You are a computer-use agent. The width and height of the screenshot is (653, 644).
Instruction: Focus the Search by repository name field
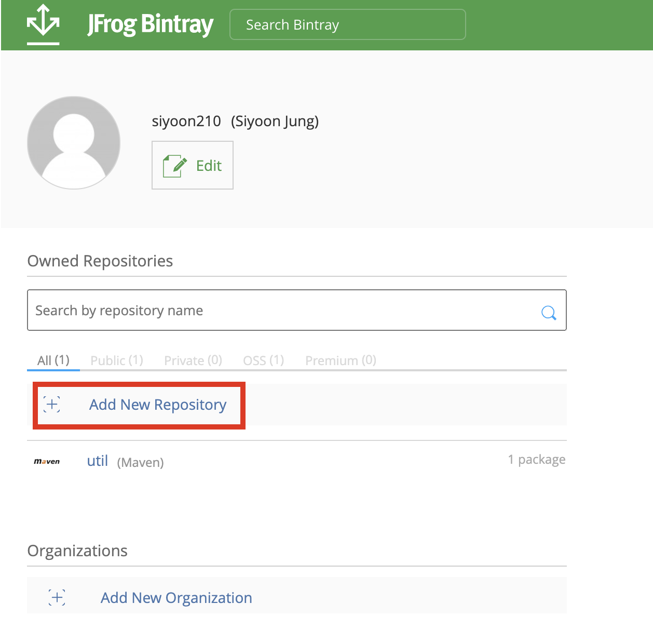point(297,310)
